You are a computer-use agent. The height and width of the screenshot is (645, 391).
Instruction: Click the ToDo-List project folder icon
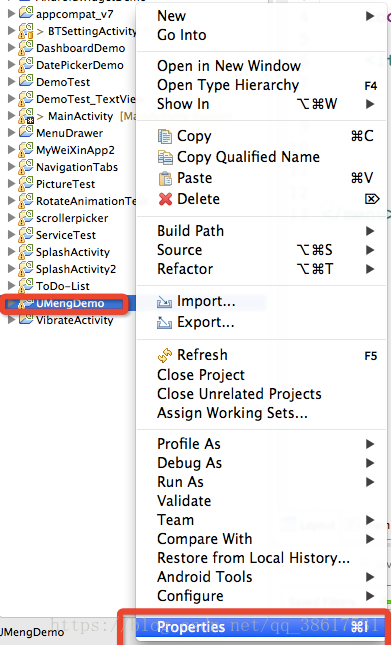pos(26,286)
